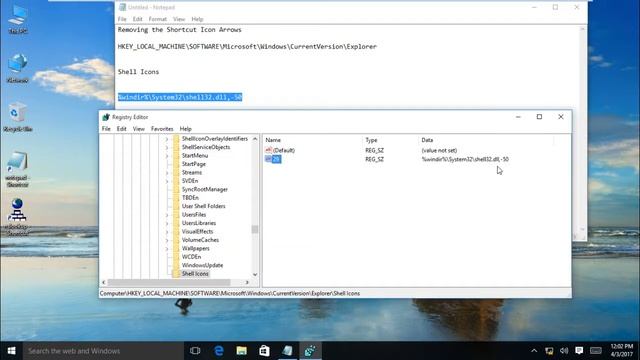Expand the SVDEn key arrow
Image resolution: width=640 pixels, height=360 pixels.
click(167, 181)
